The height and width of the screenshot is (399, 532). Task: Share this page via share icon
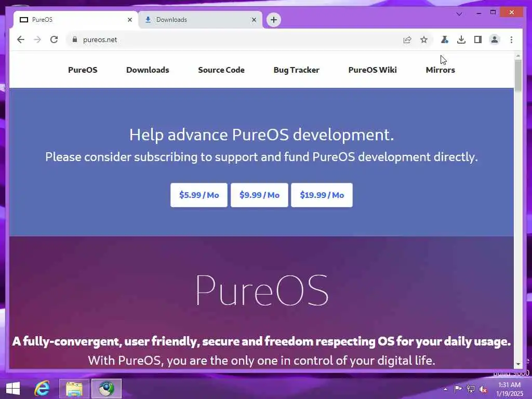coord(407,39)
